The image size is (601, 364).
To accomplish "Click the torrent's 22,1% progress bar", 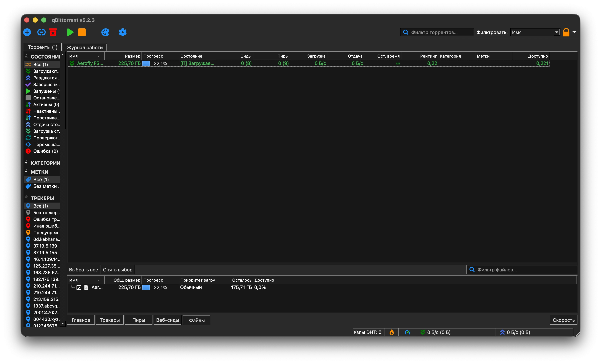I will (x=160, y=63).
